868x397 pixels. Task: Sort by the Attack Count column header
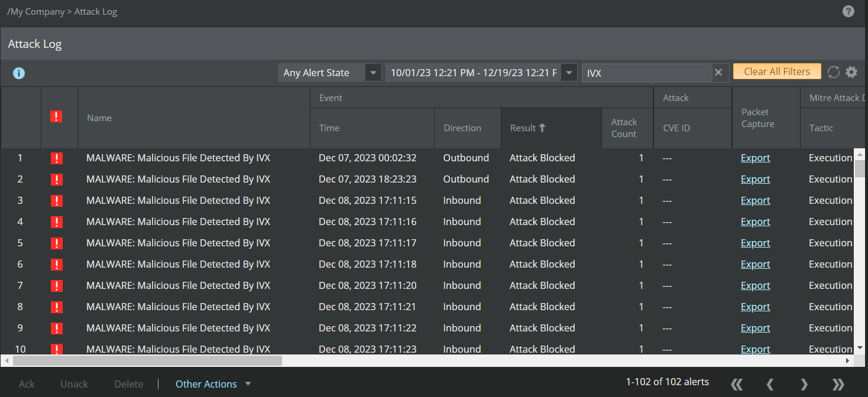[627, 128]
